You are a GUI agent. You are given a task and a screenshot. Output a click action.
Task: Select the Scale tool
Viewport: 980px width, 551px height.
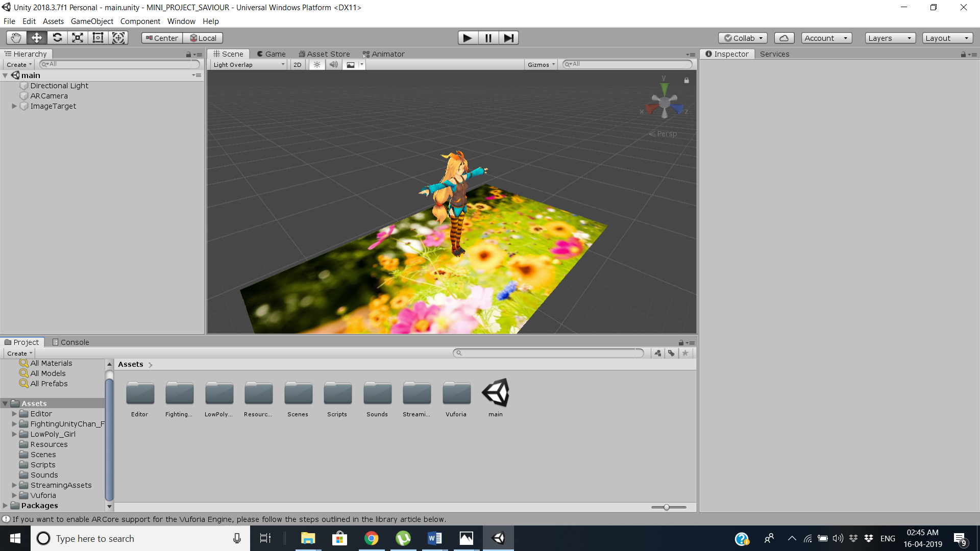(78, 38)
